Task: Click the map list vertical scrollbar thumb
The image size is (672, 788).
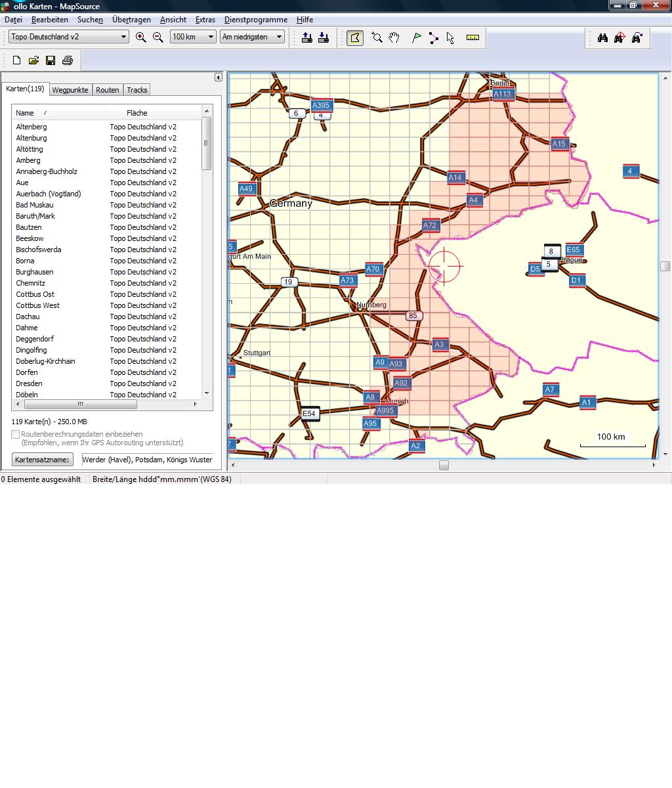Action: (x=207, y=143)
